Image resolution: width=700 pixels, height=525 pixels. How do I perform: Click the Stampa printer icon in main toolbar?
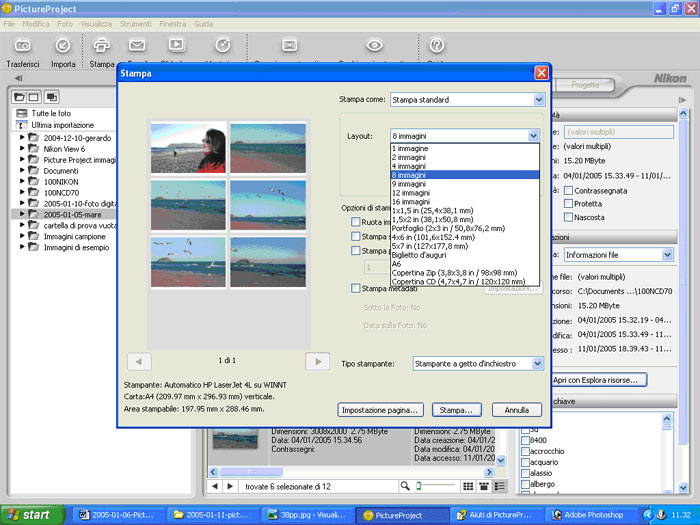[101, 46]
